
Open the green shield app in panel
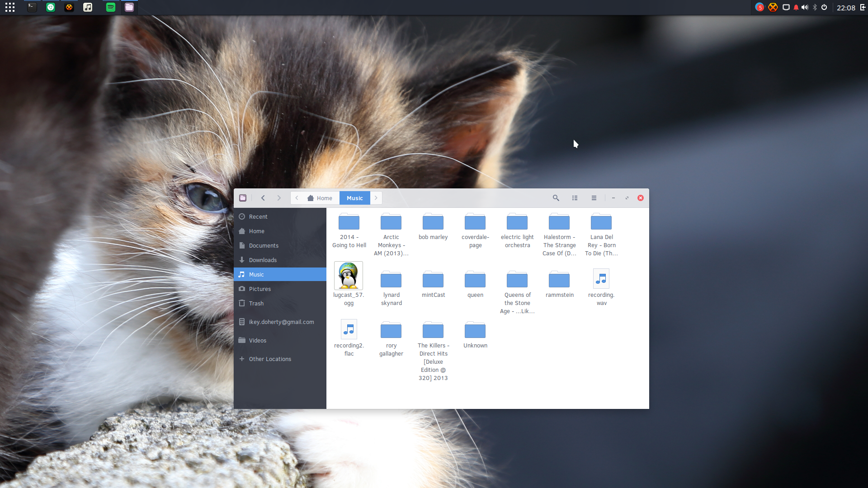[x=51, y=7]
